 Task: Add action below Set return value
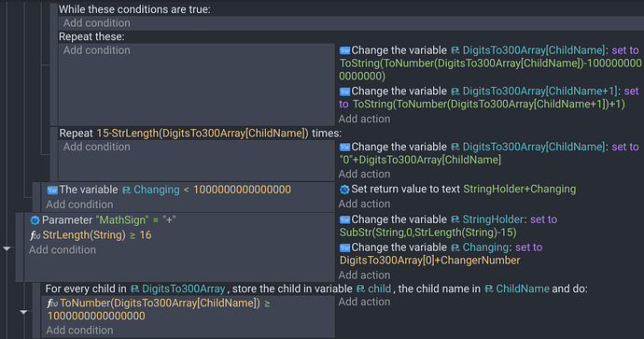(364, 204)
